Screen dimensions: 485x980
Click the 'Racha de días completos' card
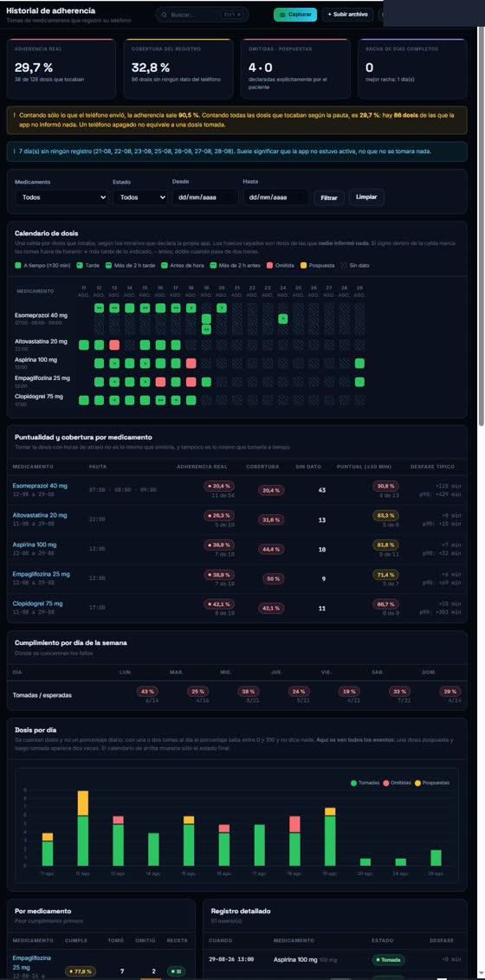tap(412, 68)
